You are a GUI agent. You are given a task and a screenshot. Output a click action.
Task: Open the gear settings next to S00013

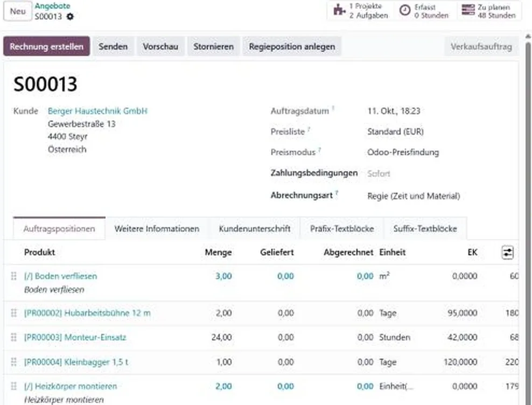[x=70, y=16]
